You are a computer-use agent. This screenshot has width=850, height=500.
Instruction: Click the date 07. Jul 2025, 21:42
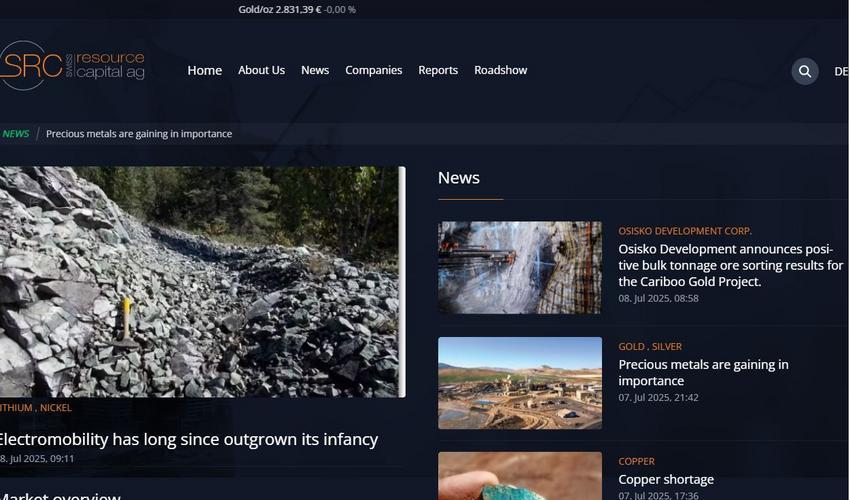[x=658, y=398]
